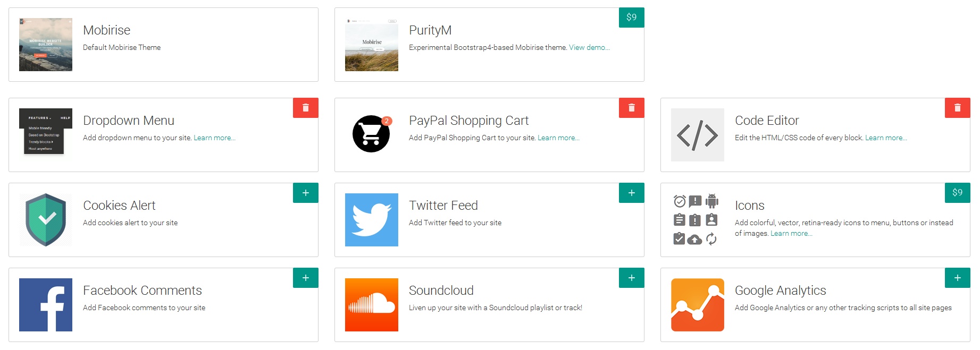Purchase the Icons extension for $9
The image size is (980, 350).
pos(958,193)
